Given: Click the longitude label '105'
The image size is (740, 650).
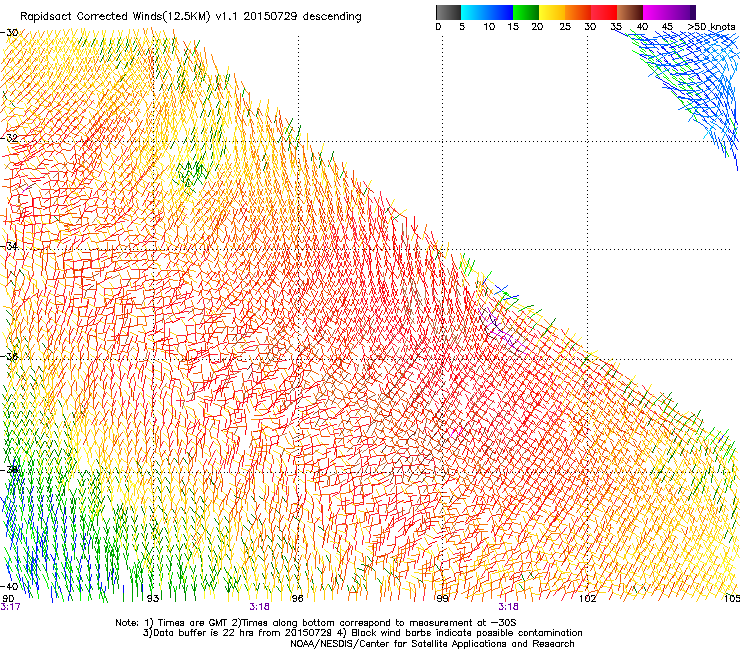Looking at the screenshot, I should point(732,599).
